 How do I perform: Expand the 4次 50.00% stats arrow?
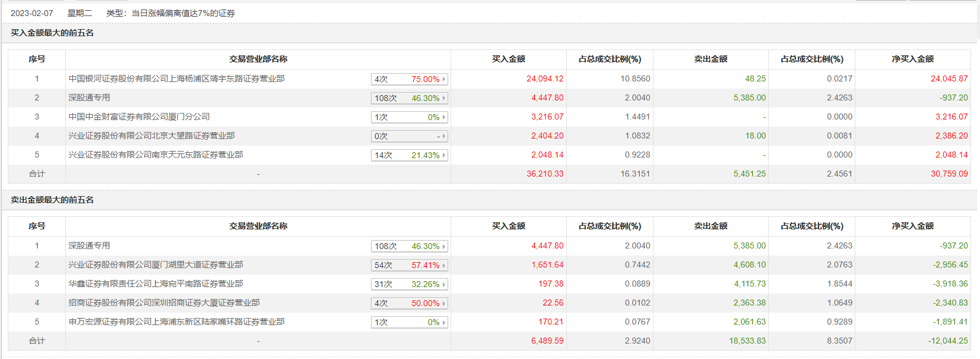point(443,303)
